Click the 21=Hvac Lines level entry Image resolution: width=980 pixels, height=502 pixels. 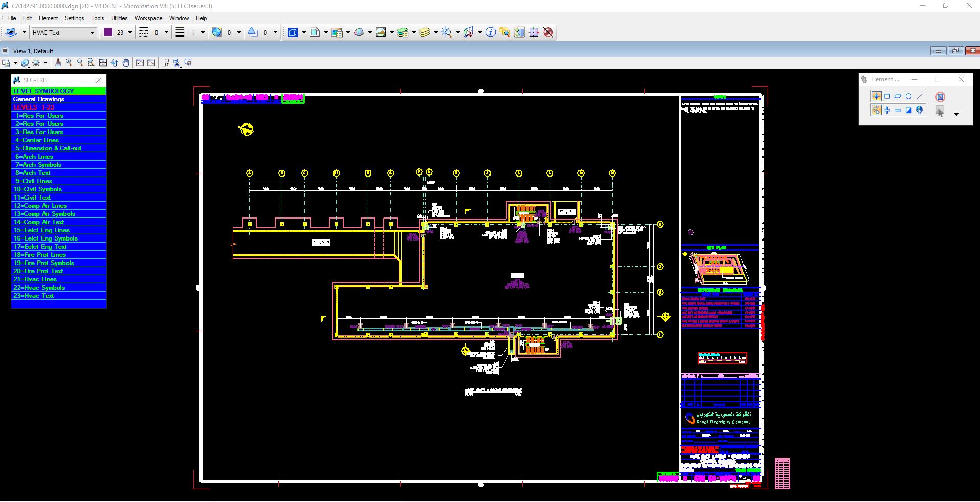[35, 279]
